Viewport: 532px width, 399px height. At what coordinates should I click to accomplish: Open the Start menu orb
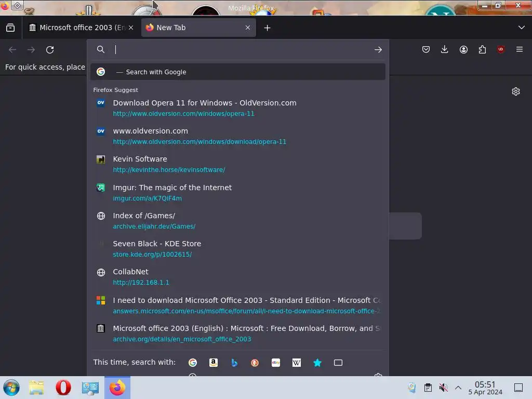click(11, 388)
